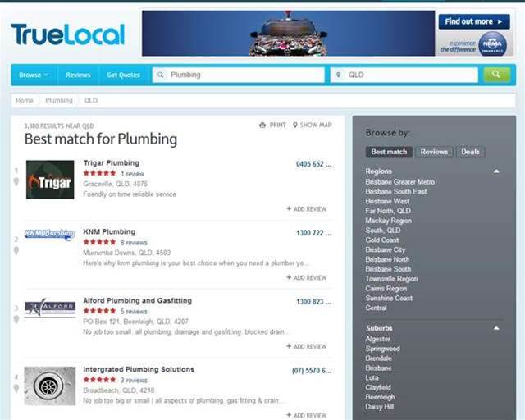The image size is (525, 420).
Task: Switch to the Deals sort tab
Action: pos(470,152)
